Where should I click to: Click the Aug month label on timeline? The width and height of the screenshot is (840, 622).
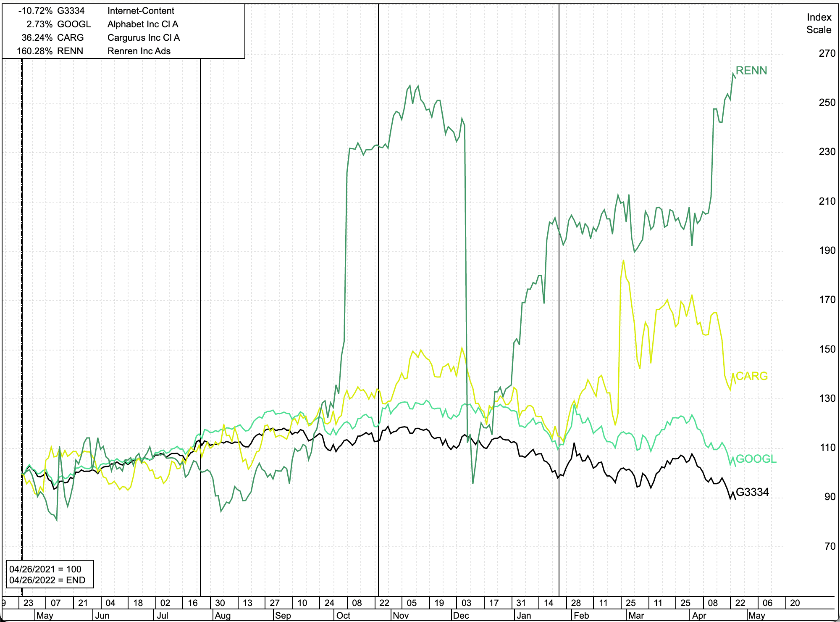pyautogui.click(x=223, y=616)
